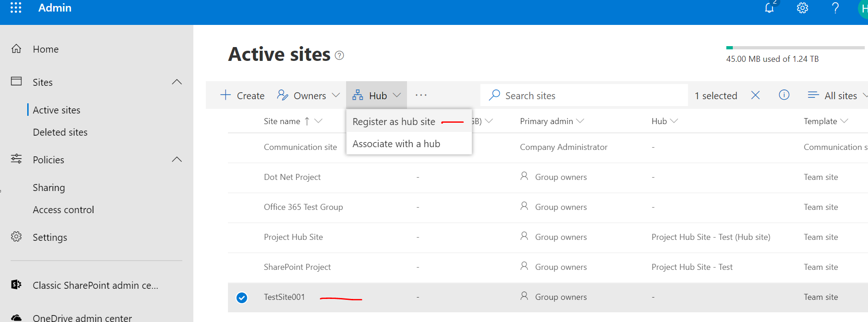Focus the Search sites field
This screenshot has width=868, height=322.
(x=584, y=95)
